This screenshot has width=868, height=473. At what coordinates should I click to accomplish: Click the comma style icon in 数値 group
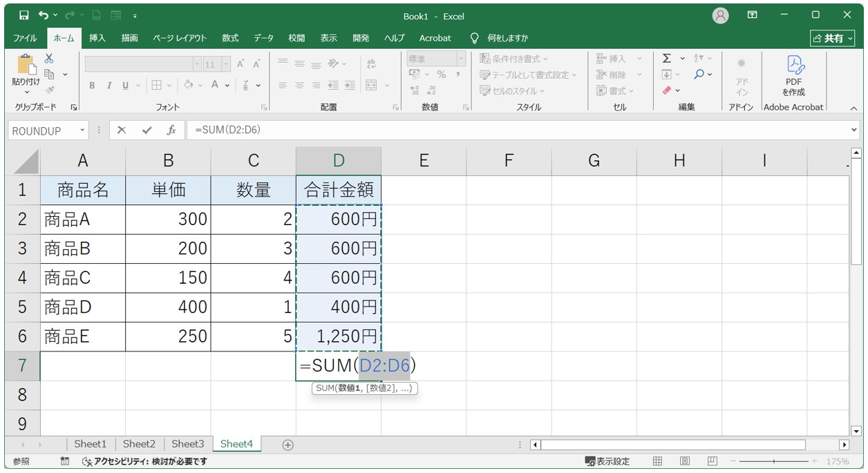pyautogui.click(x=457, y=73)
